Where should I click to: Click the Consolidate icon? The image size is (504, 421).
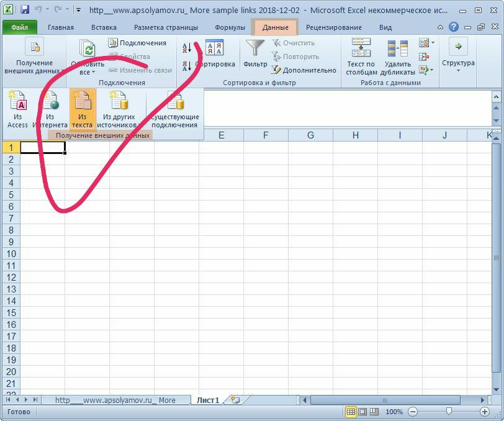[424, 57]
